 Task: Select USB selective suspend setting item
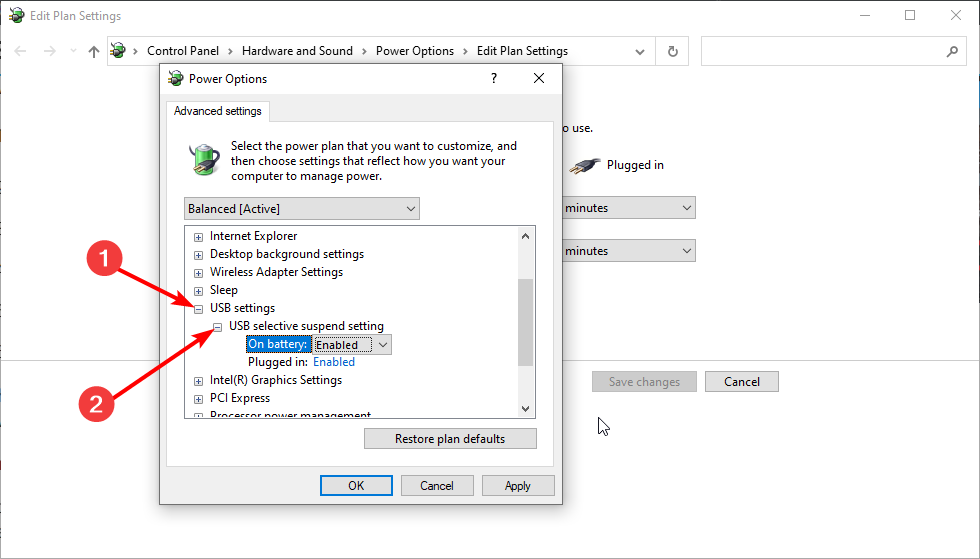(x=306, y=326)
